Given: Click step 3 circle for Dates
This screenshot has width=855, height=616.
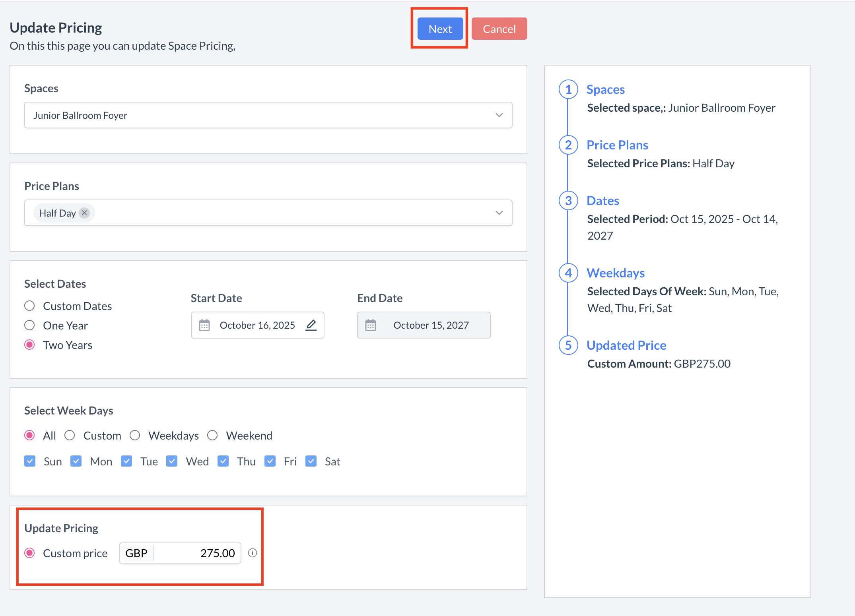Looking at the screenshot, I should [568, 201].
